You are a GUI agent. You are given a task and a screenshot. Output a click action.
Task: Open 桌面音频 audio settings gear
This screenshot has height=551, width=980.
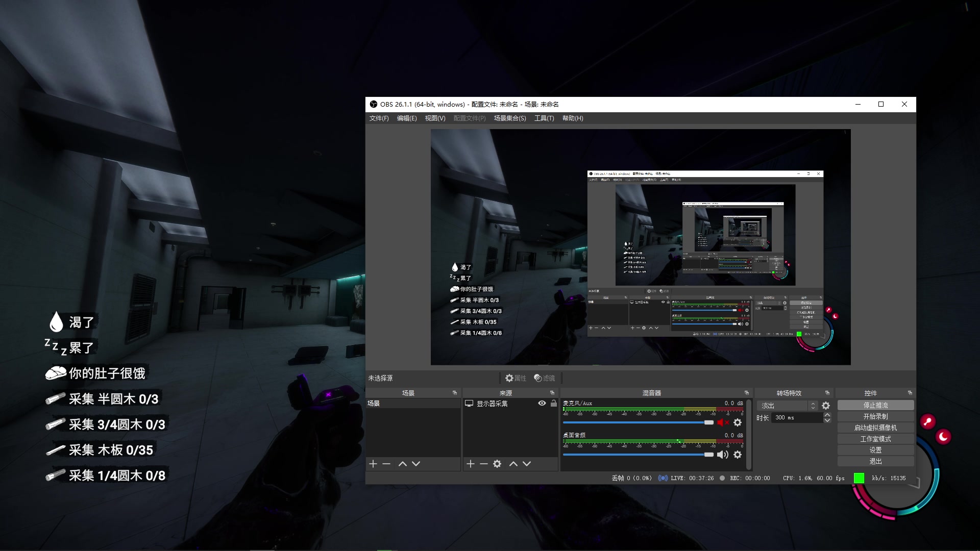(x=738, y=455)
